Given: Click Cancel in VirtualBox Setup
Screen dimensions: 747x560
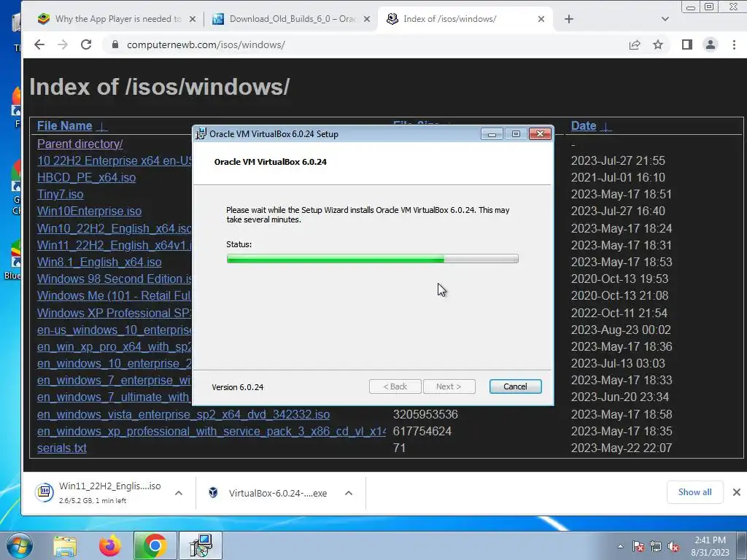Looking at the screenshot, I should 516,386.
